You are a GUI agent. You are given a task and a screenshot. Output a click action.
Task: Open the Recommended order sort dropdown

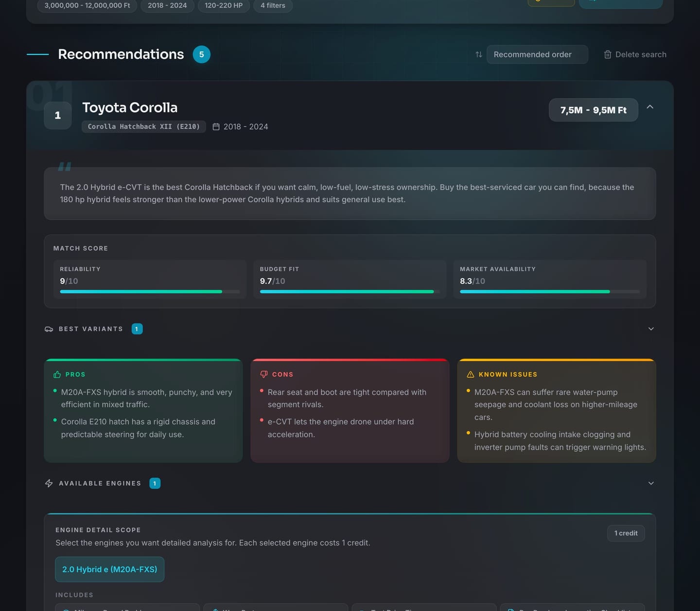[x=537, y=54]
